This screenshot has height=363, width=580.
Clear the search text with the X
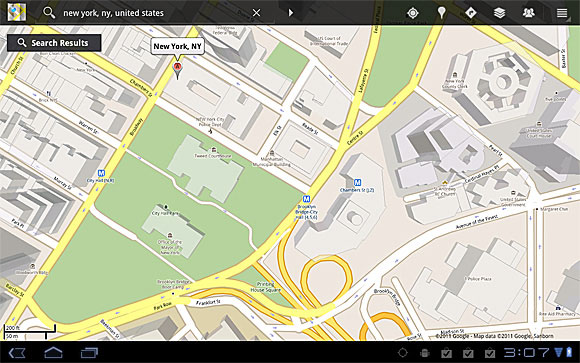256,13
